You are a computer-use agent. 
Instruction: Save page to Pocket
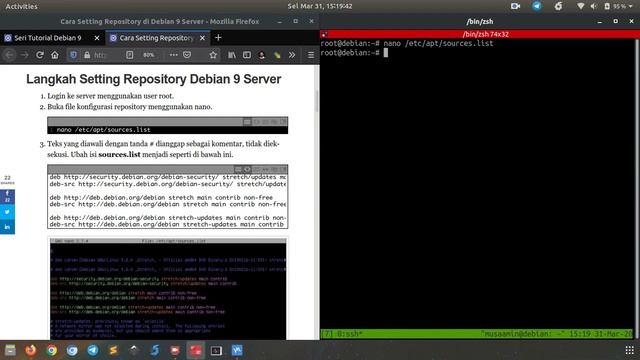[x=187, y=55]
